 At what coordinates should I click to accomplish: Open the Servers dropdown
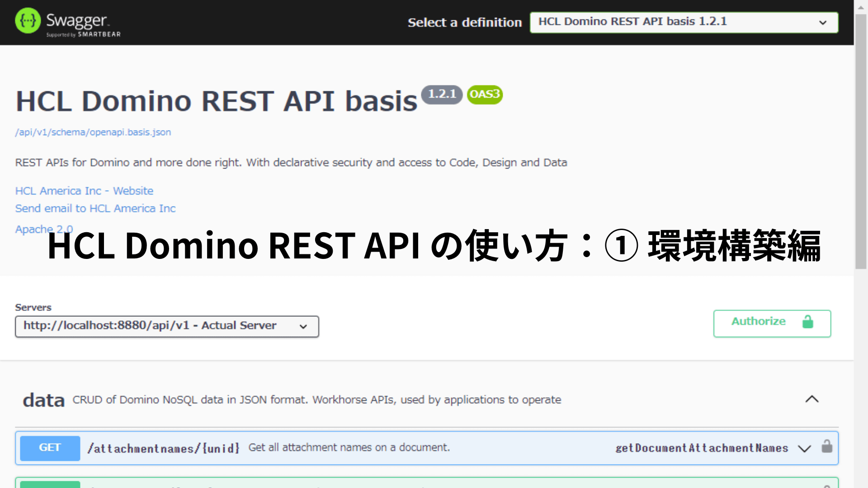coord(167,326)
